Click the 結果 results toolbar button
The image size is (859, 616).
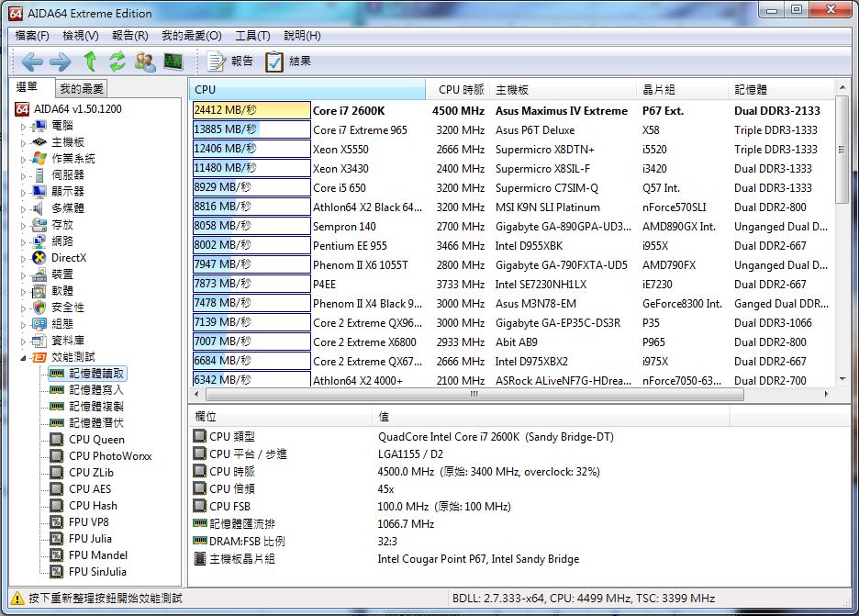[x=288, y=62]
